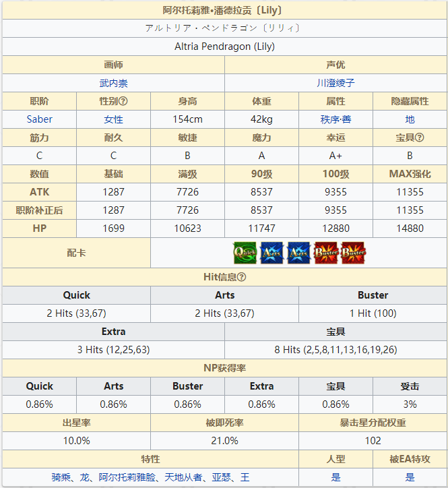Click the Japanese name アルトリア・ペンドラゴン〔リリィ〕
Screen dimensions: 448x488
[x=224, y=28]
